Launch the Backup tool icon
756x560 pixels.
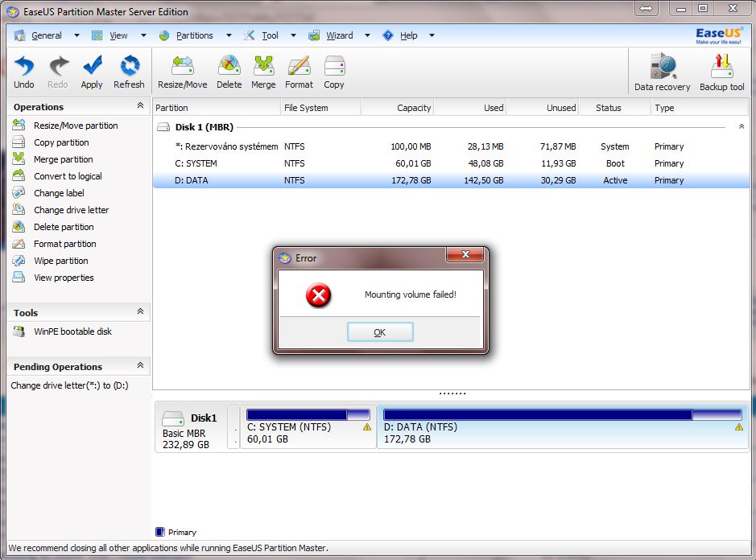pos(721,67)
